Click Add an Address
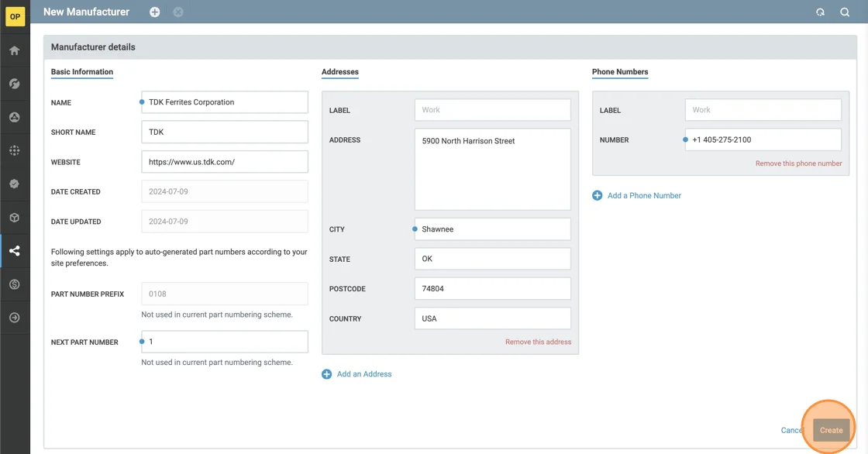 point(363,374)
